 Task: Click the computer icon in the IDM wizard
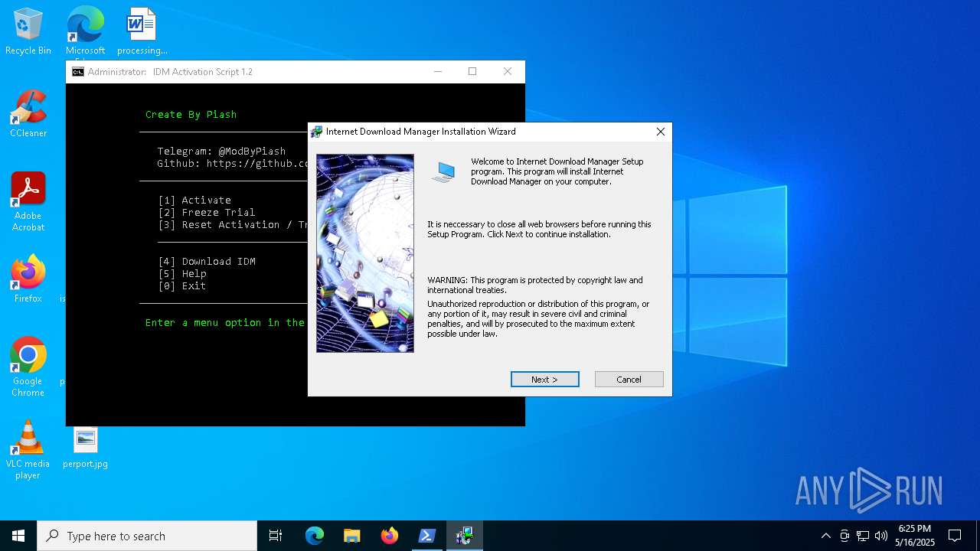[x=443, y=173]
